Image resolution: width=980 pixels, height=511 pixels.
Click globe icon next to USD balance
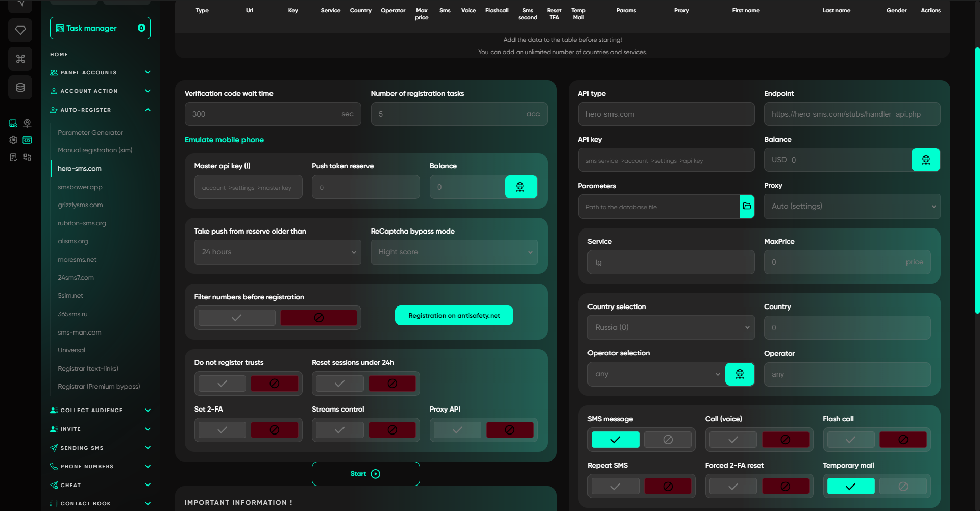[x=925, y=160]
